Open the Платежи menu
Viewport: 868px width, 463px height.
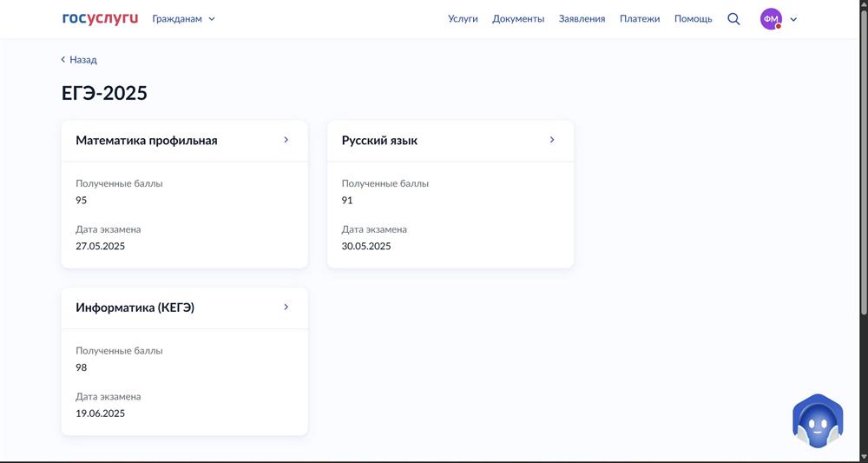click(x=640, y=19)
